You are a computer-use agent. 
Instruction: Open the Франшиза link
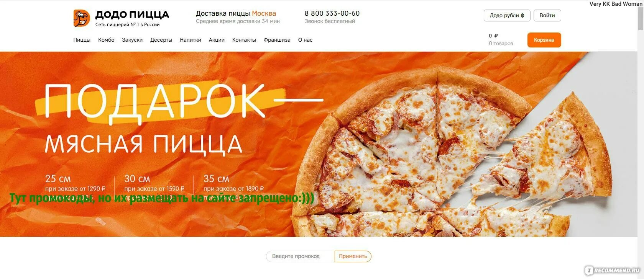click(277, 40)
